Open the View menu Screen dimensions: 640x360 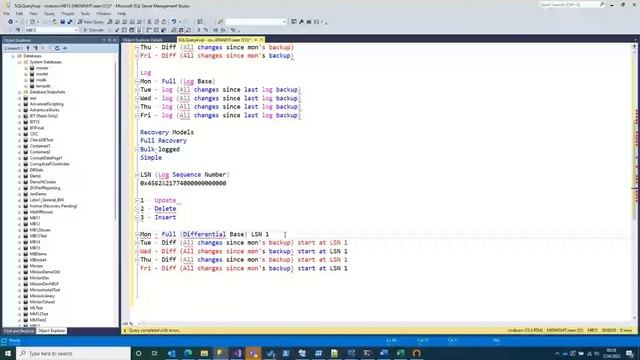click(x=33, y=13)
